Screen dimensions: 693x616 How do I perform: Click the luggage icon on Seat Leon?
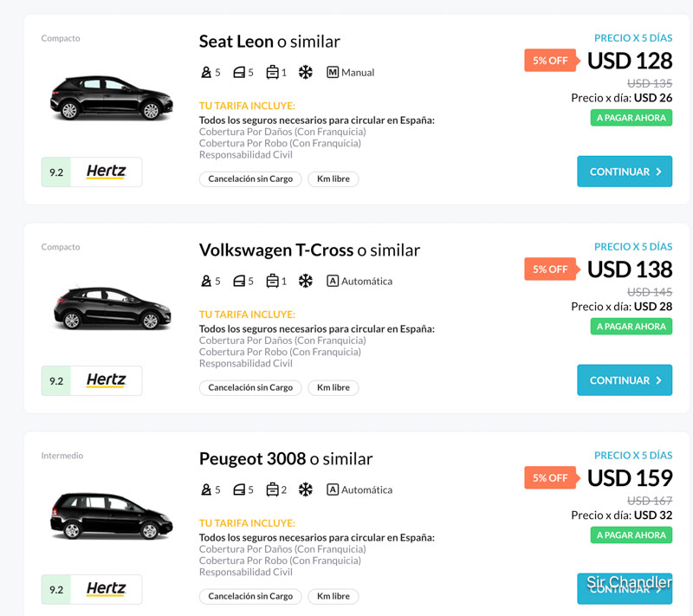point(272,73)
